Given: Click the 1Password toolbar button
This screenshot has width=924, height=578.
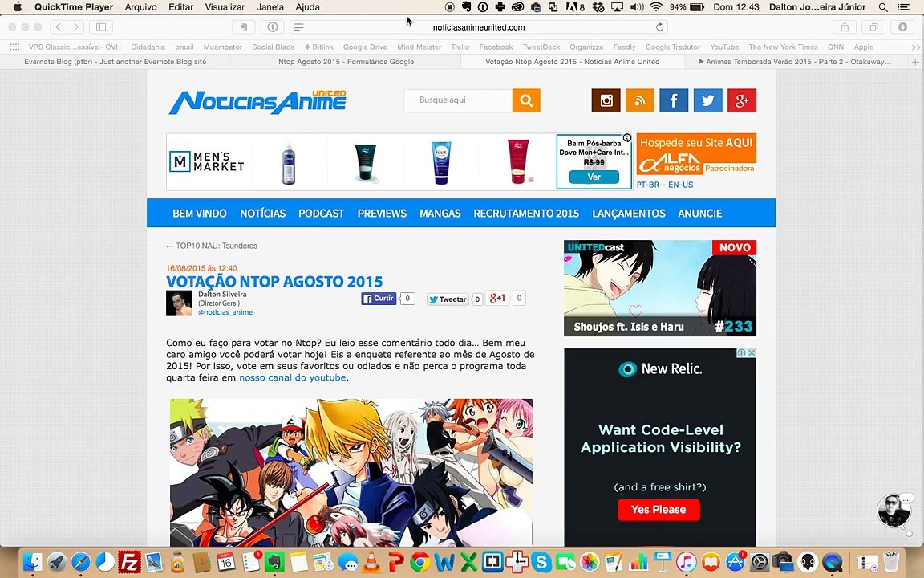Looking at the screenshot, I should tap(272, 27).
